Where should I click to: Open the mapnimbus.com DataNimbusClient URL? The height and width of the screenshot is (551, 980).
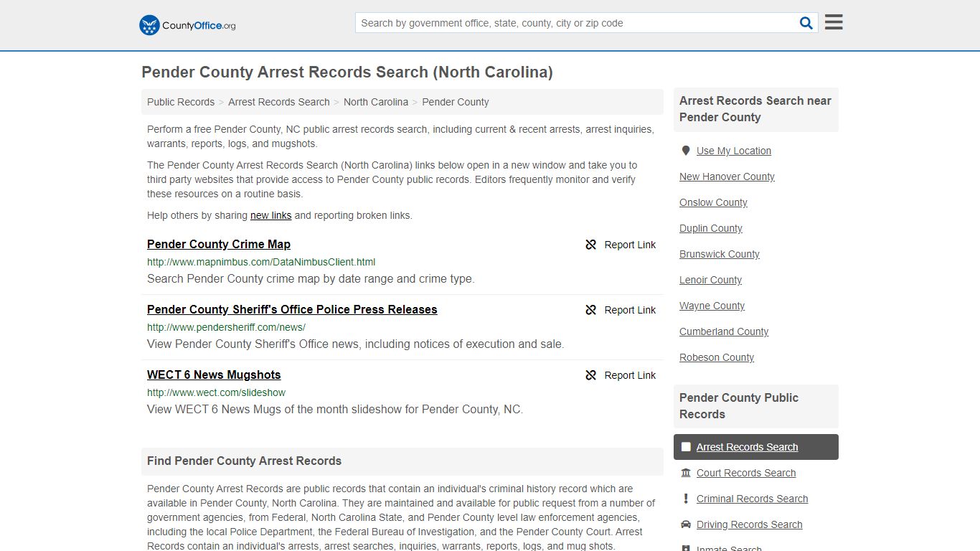(261, 262)
